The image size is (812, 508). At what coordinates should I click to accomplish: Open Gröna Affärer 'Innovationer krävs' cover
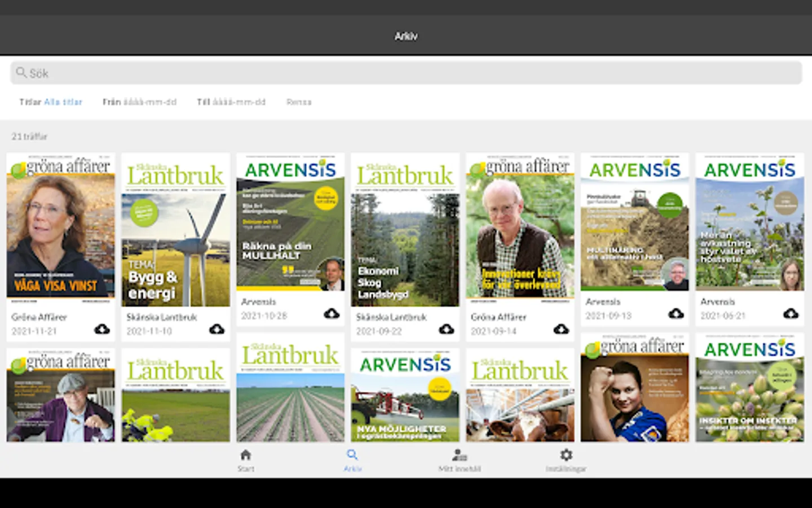[520, 230]
